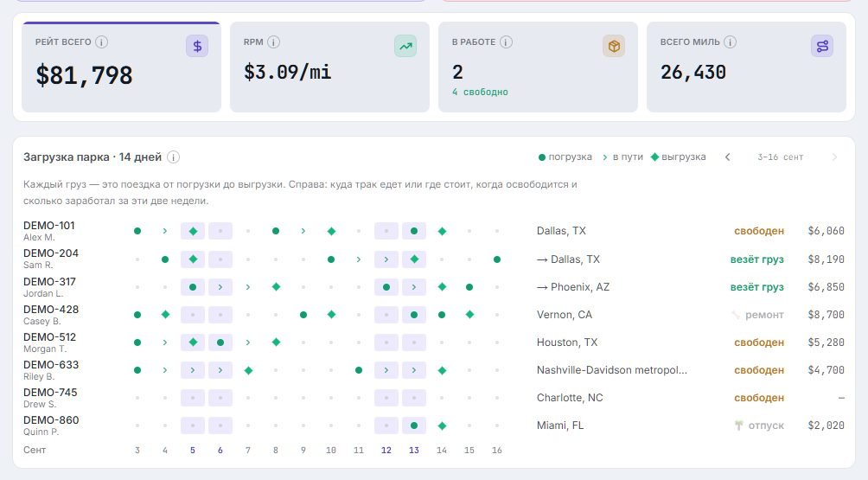Click the DEMO-860 delivery diamond on Sept 14
Viewport: 868px width, 480px height.
point(442,426)
